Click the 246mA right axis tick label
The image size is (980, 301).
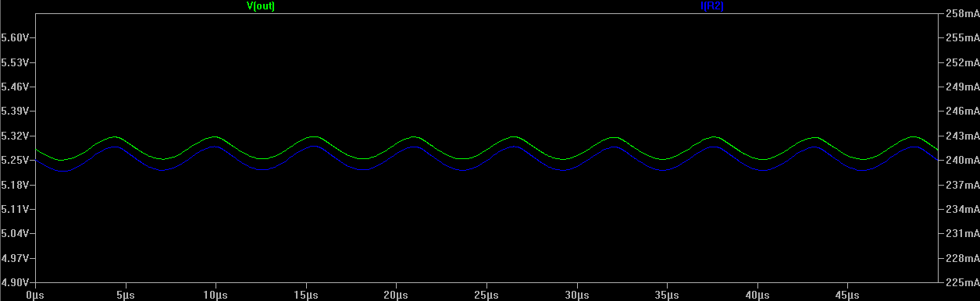pyautogui.click(x=962, y=111)
